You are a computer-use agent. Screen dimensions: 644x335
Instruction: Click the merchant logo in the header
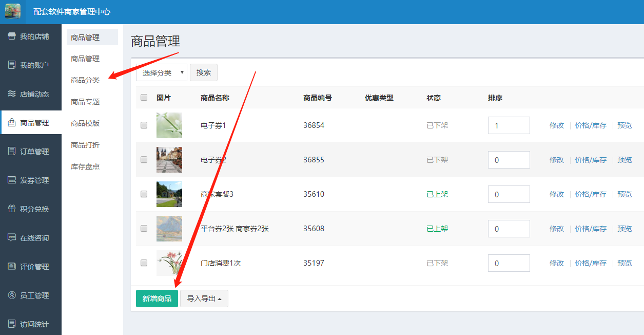point(13,12)
